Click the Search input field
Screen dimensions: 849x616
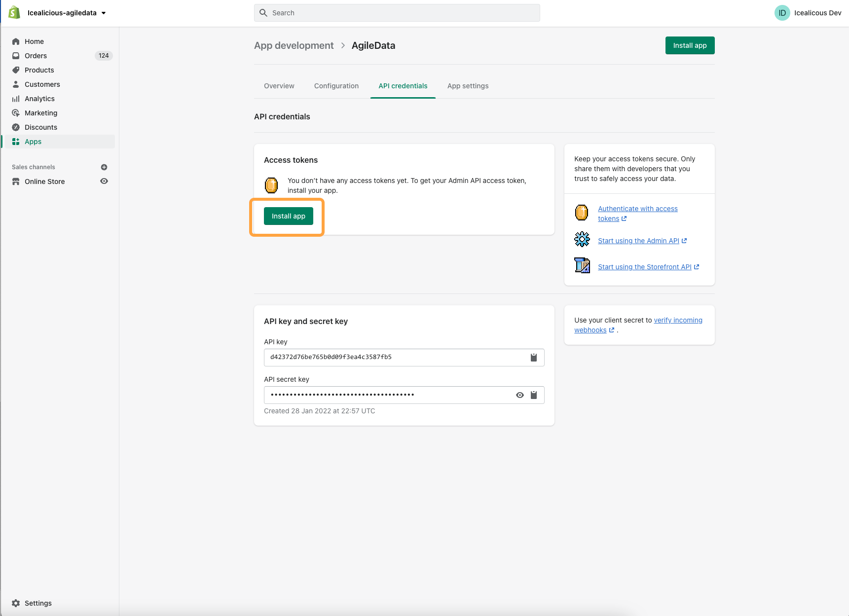tap(397, 13)
